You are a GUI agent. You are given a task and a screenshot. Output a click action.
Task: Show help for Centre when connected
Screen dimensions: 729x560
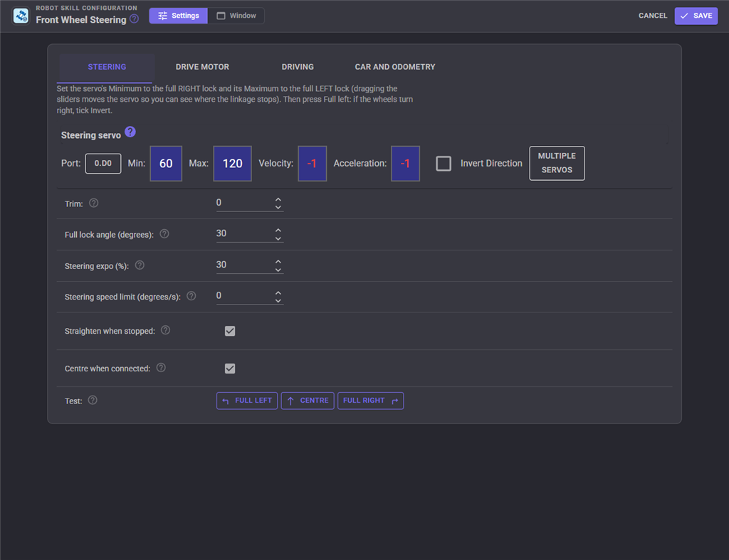pyautogui.click(x=161, y=368)
